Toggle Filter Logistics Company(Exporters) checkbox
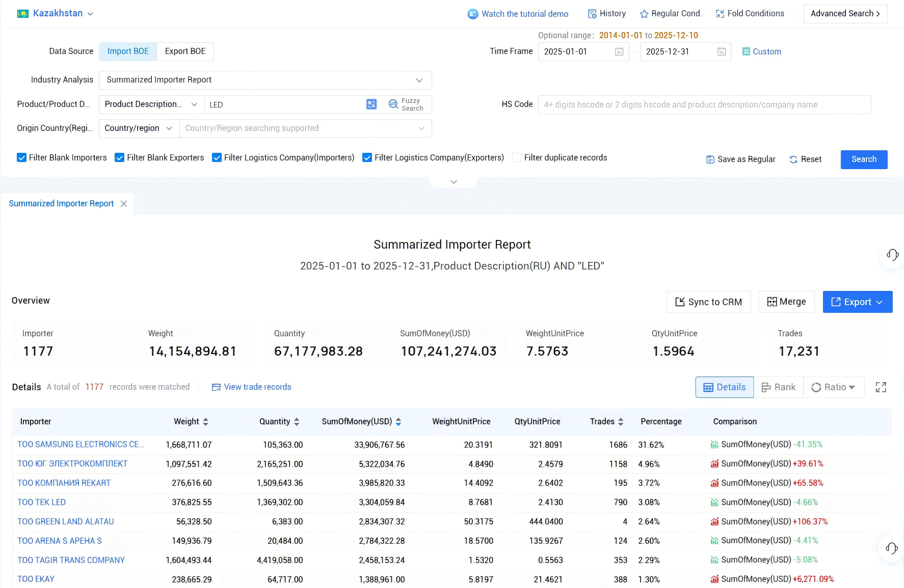 (x=367, y=158)
